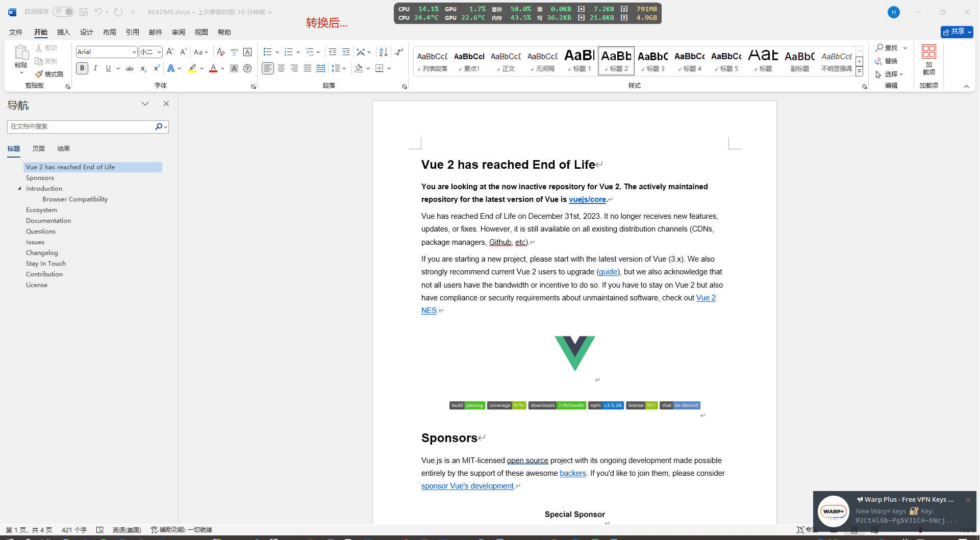Toggle the AutoSave (自动保存) switch
The image size is (980, 540).
[64, 12]
